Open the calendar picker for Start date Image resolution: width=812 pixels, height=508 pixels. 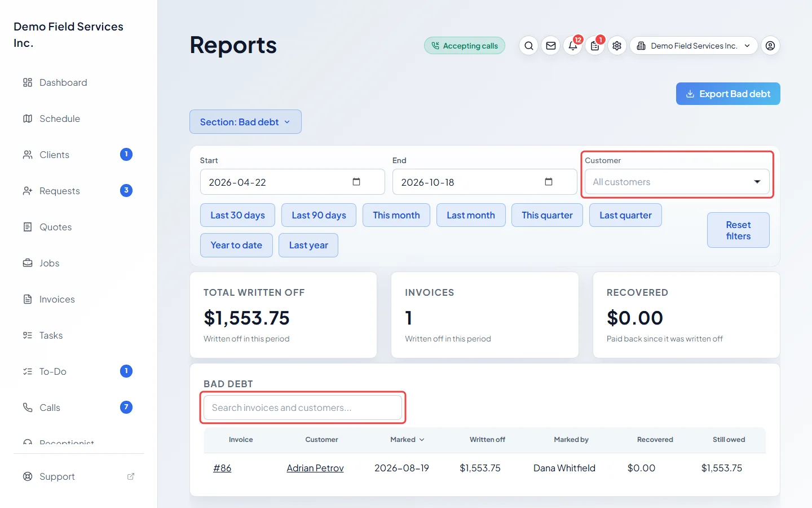tap(356, 182)
